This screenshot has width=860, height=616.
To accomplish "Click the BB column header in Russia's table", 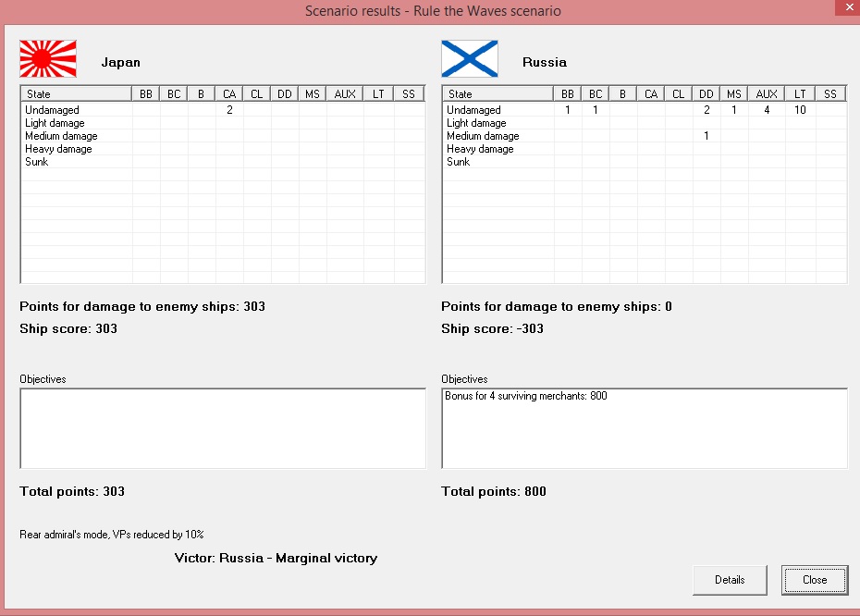I will 568,93.
